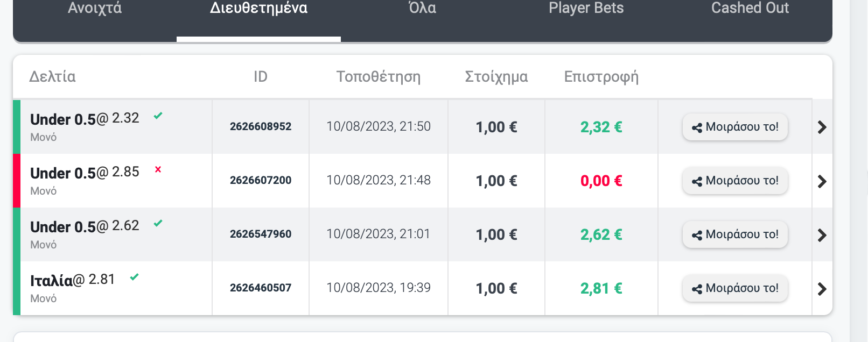Image resolution: width=868 pixels, height=342 pixels.
Task: Click green checkmark on Under 0.5@ 2.62 bet
Action: [x=158, y=223]
